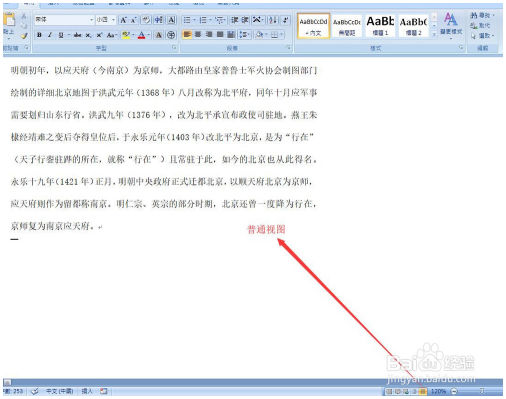Click the superscript x² icon
The image size is (506, 399).
(99, 35)
